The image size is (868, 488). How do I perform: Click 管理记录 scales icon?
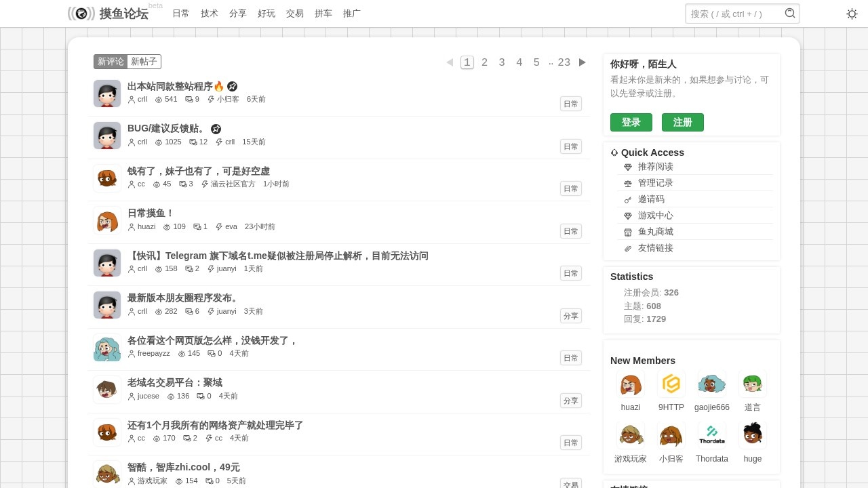tap(628, 183)
